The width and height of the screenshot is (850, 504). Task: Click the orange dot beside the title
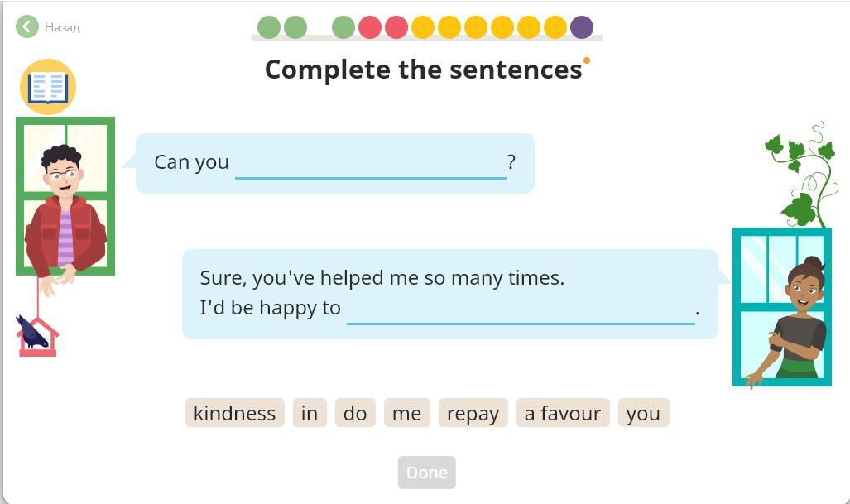tap(587, 60)
